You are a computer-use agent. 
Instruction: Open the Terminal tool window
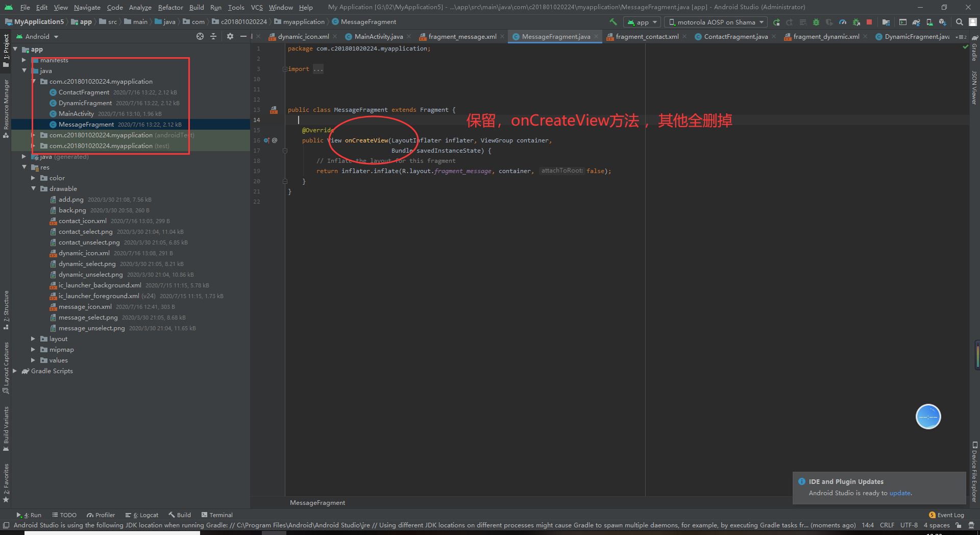pyautogui.click(x=217, y=515)
